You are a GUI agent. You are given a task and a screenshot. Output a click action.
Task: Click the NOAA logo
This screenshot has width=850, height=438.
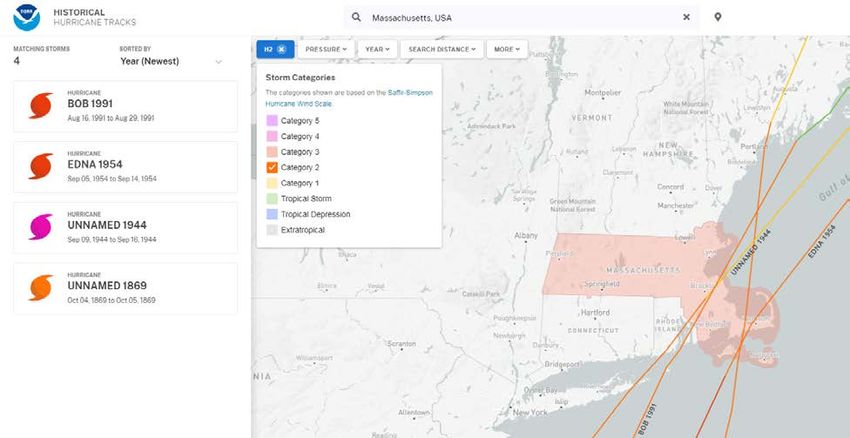pos(27,17)
